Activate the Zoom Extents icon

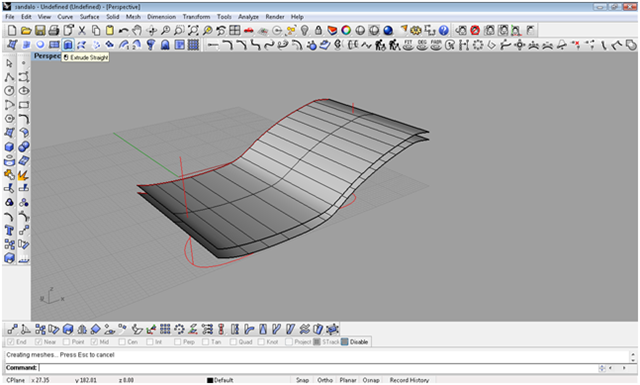coord(193,31)
